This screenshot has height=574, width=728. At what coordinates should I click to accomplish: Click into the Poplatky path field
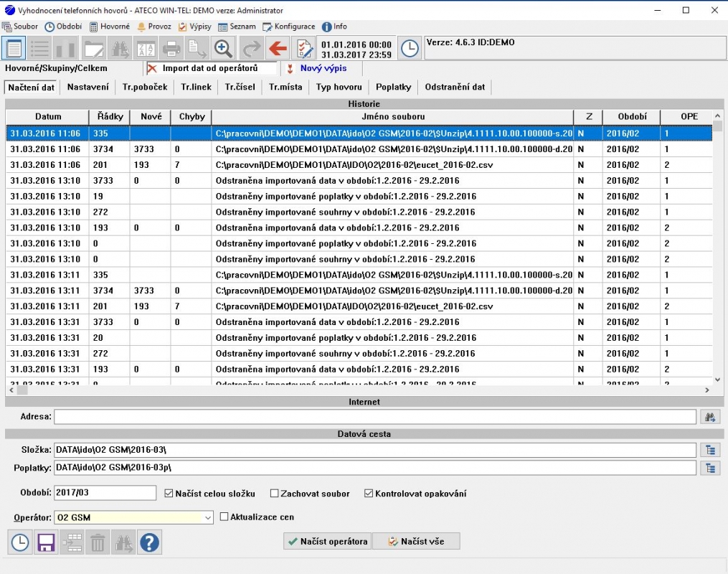pos(375,468)
